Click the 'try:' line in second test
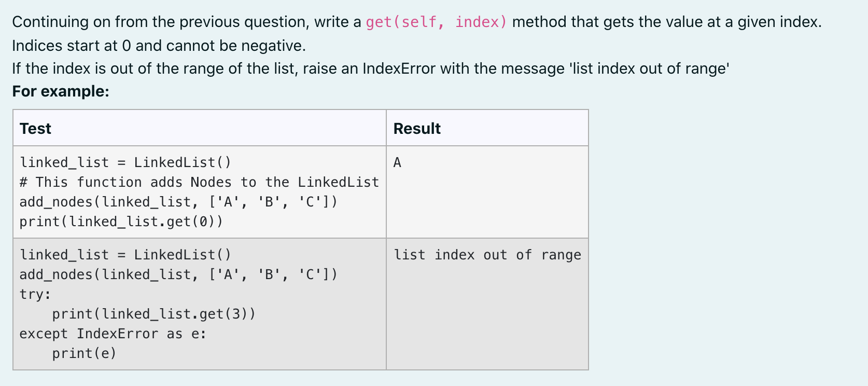This screenshot has height=386, width=868. (35, 294)
